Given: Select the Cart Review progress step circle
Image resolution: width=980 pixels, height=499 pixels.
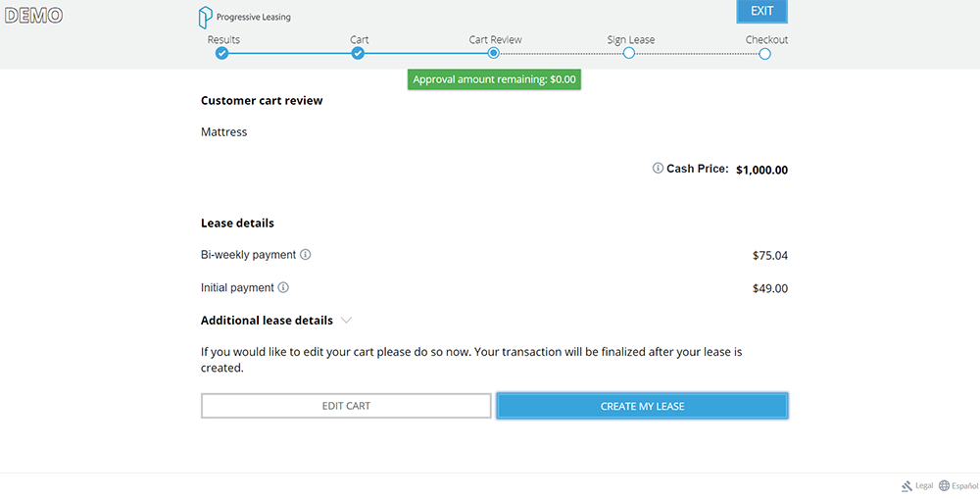Looking at the screenshot, I should click(x=494, y=54).
